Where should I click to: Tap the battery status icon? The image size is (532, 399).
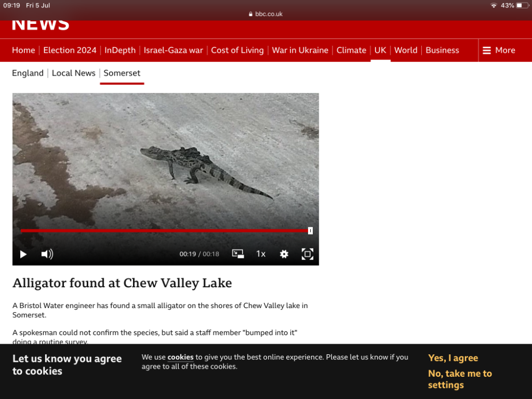point(522,5)
